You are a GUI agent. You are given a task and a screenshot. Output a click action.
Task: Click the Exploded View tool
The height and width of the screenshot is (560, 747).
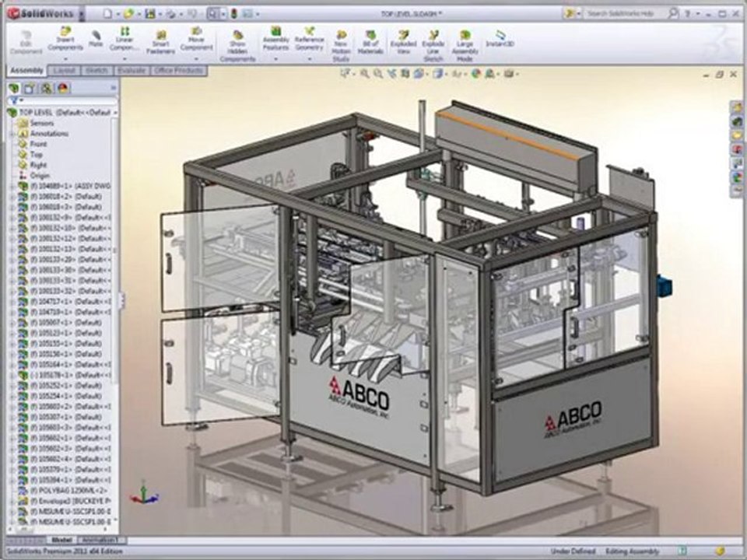(x=403, y=42)
